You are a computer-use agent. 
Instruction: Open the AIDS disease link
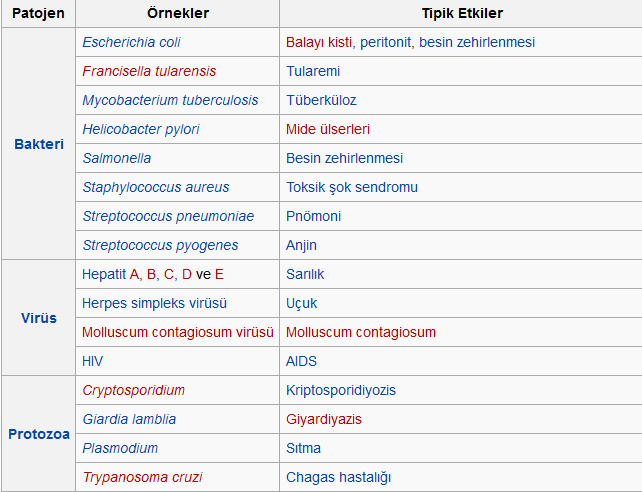coord(301,361)
